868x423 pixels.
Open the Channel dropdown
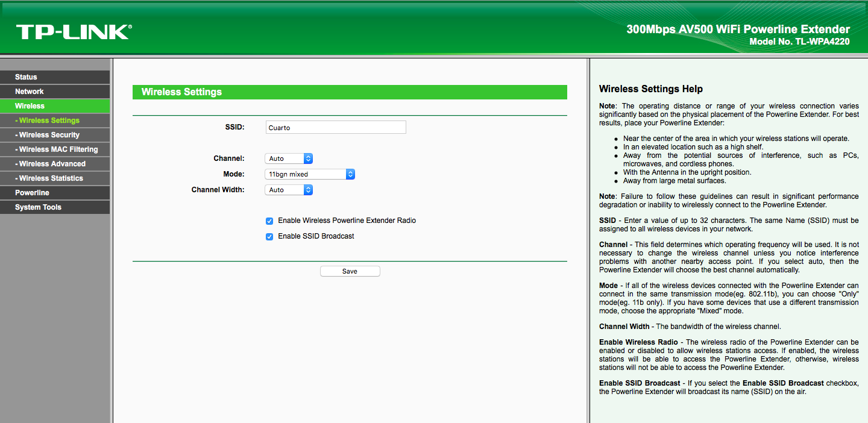(x=289, y=158)
